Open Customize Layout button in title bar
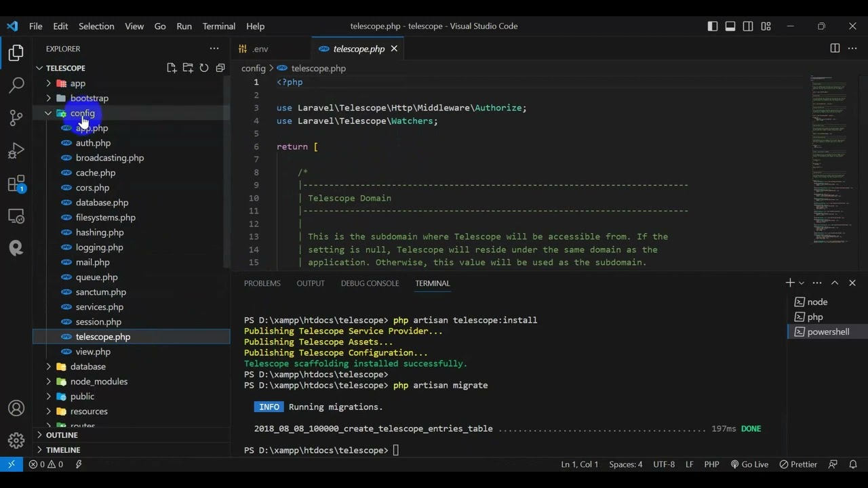Viewport: 868px width, 488px height. pyautogui.click(x=766, y=26)
